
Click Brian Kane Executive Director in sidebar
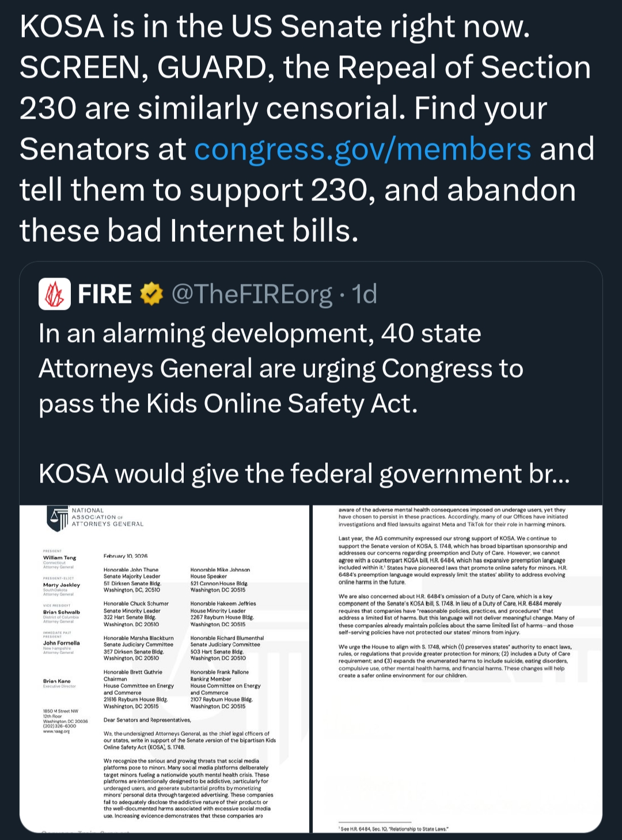click(59, 683)
